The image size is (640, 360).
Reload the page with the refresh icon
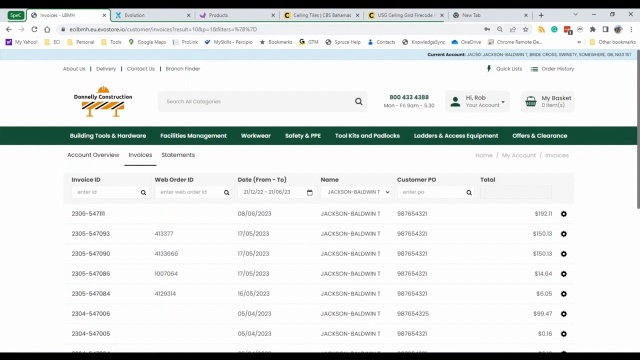(34, 29)
